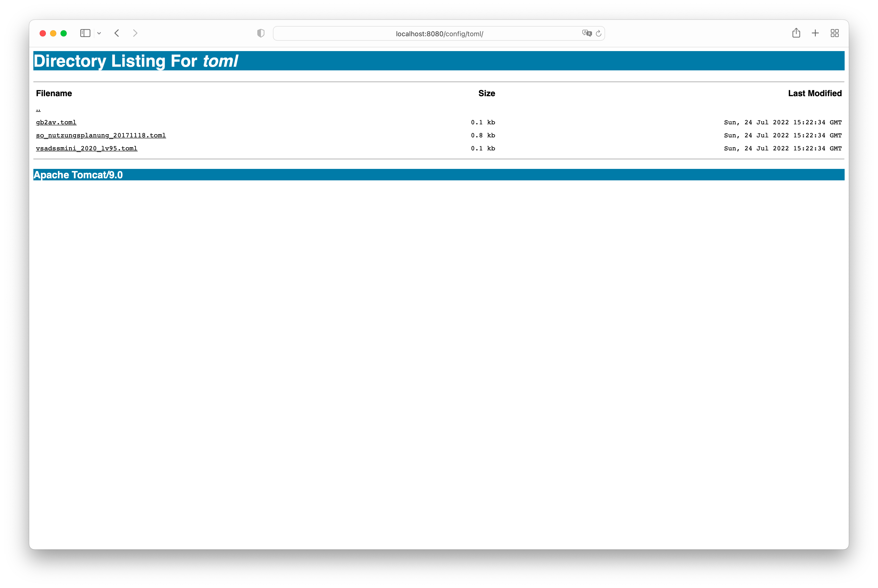Click the vsadssmini row's 0.1 kb size
The height and width of the screenshot is (588, 878).
pos(483,149)
